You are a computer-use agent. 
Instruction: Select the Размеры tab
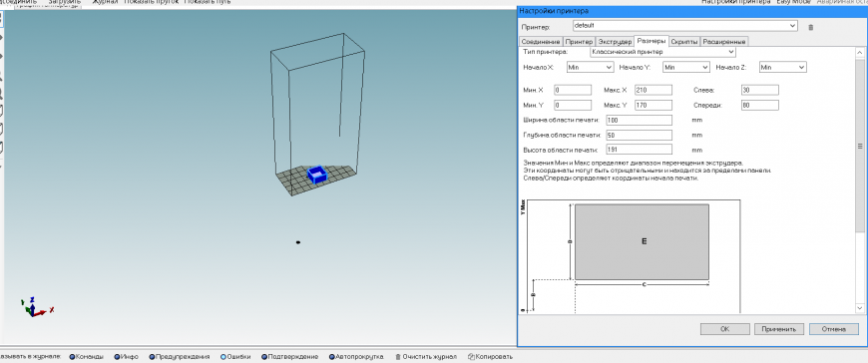[x=651, y=41]
